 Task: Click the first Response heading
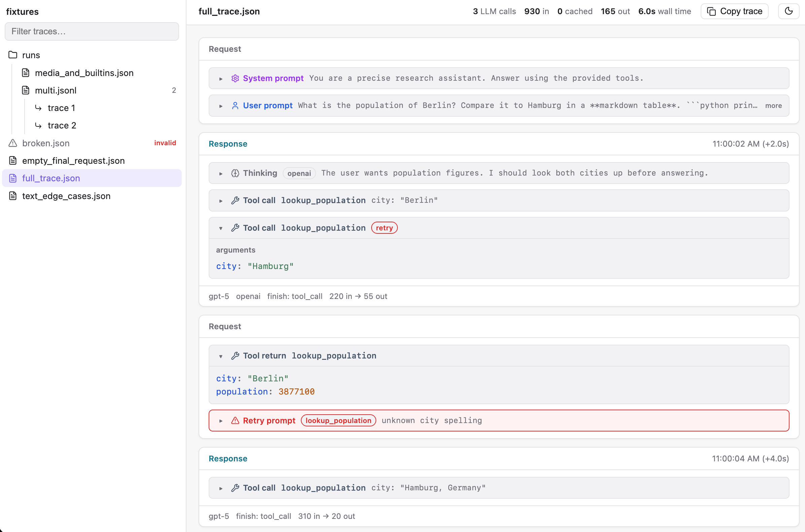[x=228, y=144]
